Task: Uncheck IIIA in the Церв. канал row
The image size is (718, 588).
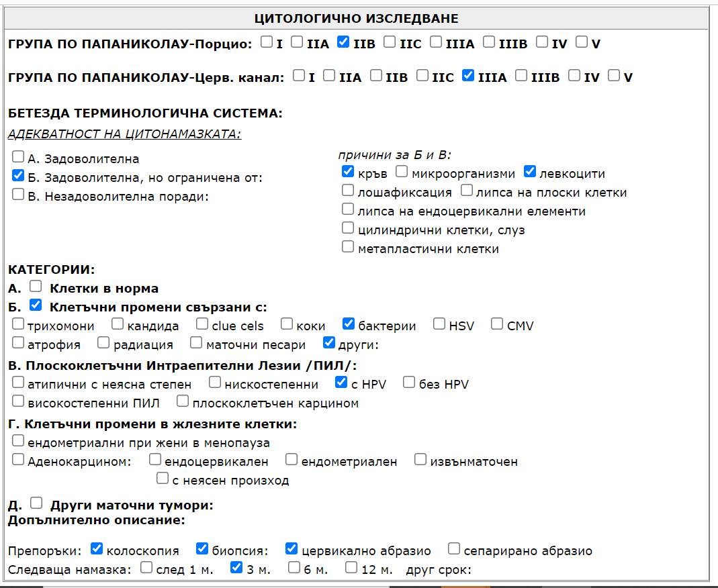Action: pyautogui.click(x=468, y=76)
